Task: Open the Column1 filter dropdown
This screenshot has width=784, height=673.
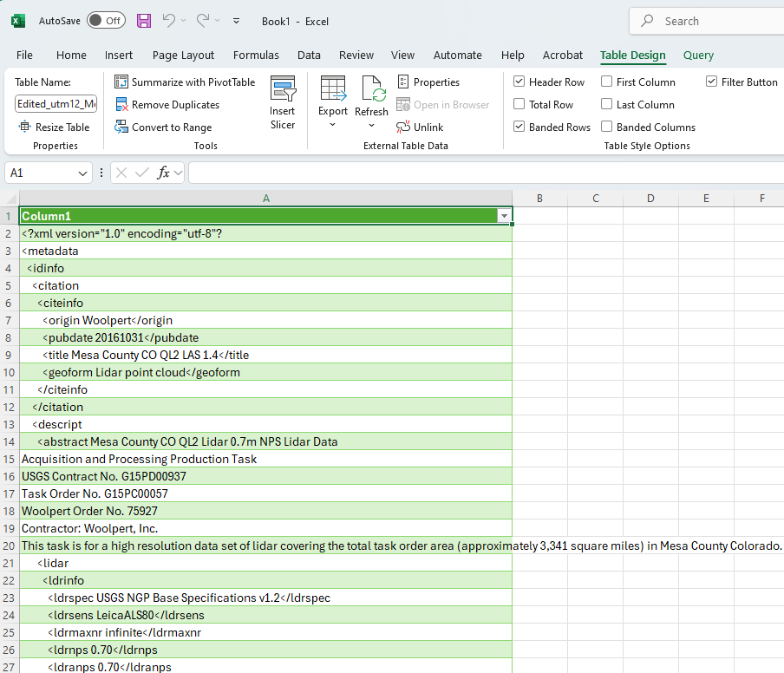Action: [x=504, y=215]
